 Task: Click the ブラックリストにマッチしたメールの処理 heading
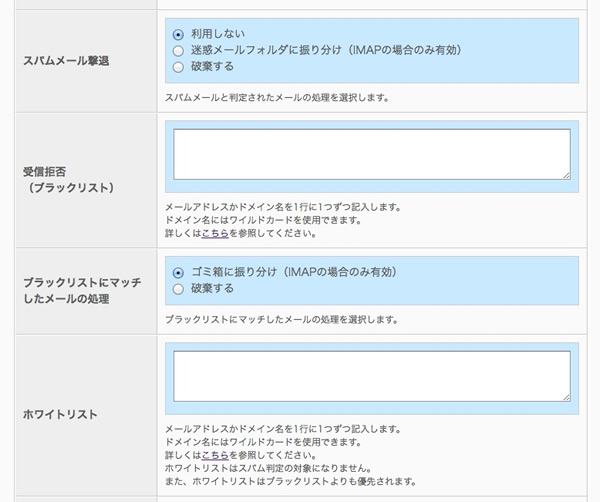coord(82,291)
